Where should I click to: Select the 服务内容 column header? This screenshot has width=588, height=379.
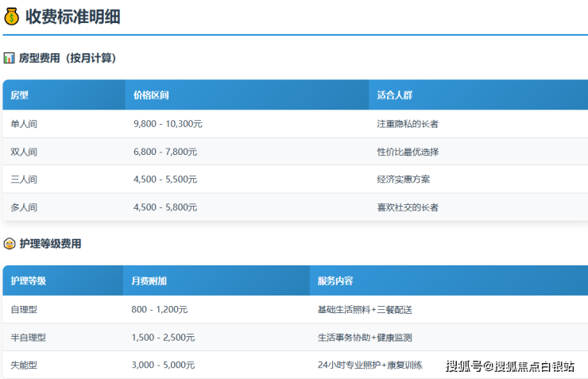click(x=335, y=281)
